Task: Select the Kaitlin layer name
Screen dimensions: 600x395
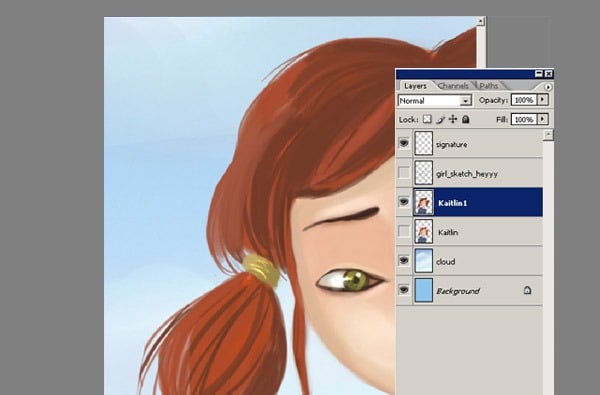Action: [x=448, y=232]
